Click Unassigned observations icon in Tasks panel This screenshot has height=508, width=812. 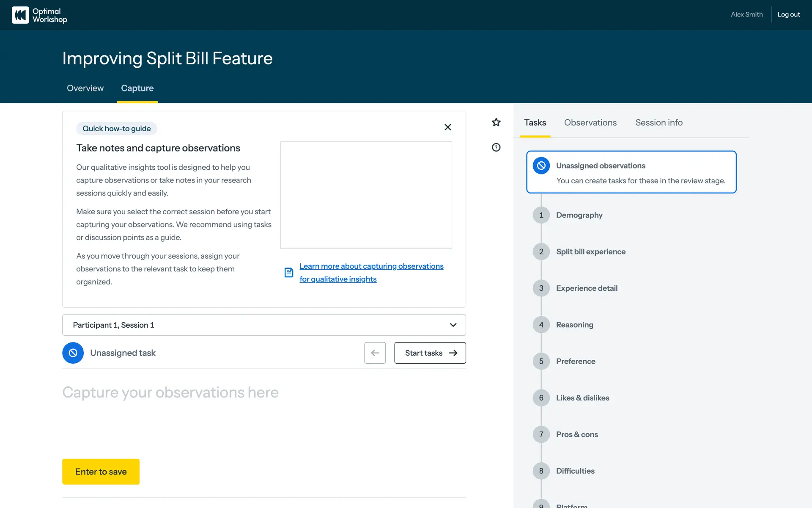click(541, 166)
